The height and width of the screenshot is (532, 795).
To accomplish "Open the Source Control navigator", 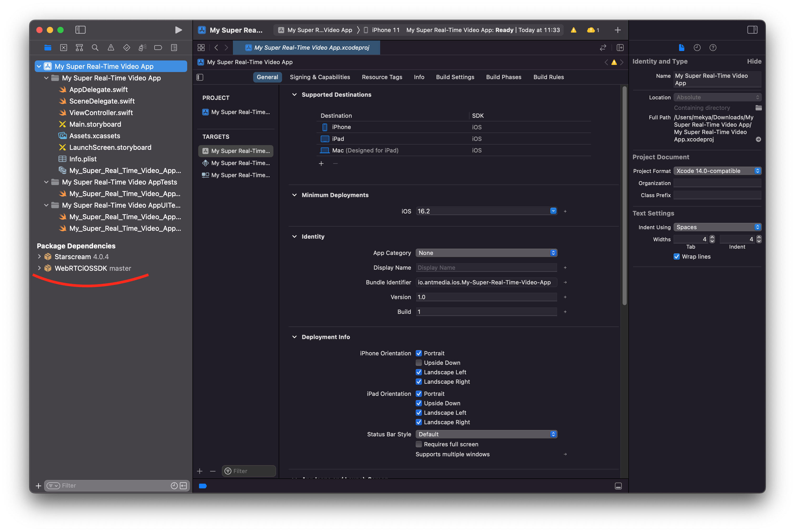I will 63,48.
